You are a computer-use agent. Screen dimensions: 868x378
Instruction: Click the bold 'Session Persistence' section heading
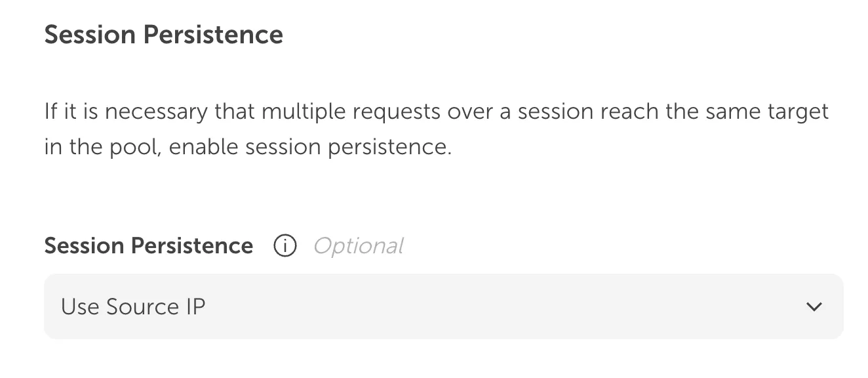coord(163,34)
